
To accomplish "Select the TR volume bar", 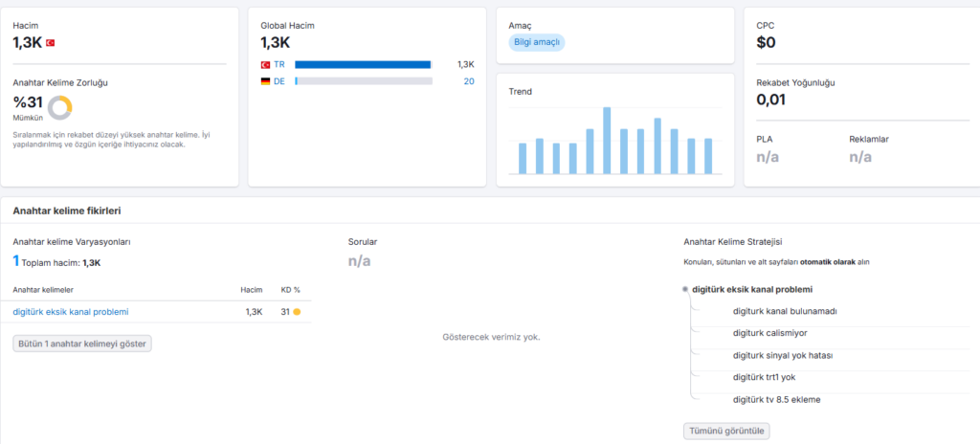I will click(363, 64).
